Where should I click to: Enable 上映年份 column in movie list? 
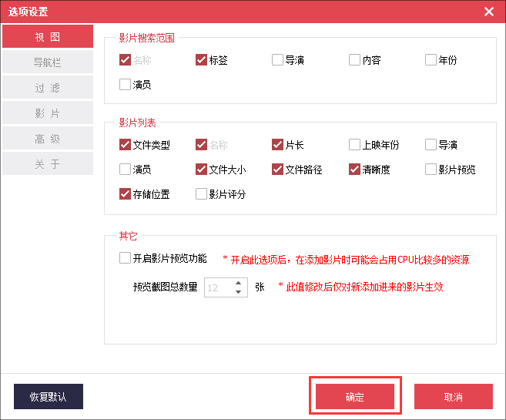tap(354, 145)
